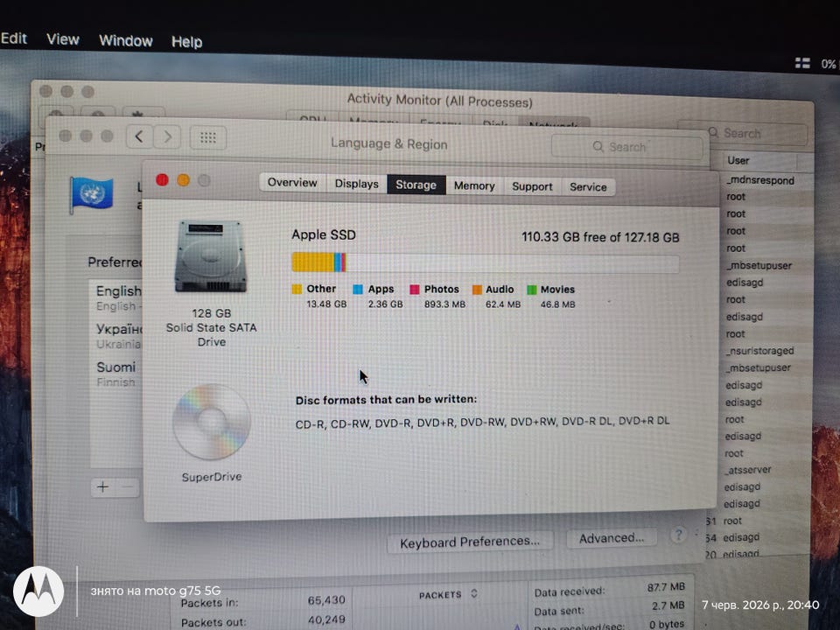Click the Data received value 87.7 MB
Screen dimensions: 840x630
pyautogui.click(x=666, y=587)
